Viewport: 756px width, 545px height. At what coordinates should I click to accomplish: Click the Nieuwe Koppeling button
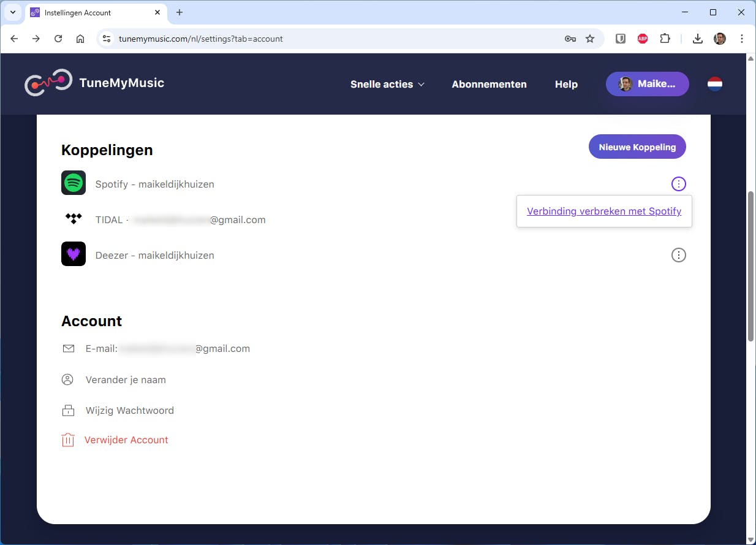(x=637, y=147)
